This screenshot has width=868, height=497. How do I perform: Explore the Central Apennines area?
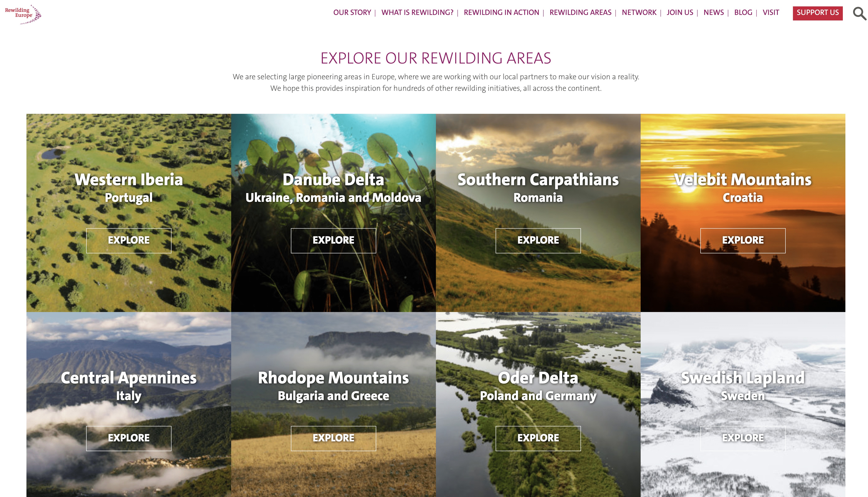click(x=129, y=438)
